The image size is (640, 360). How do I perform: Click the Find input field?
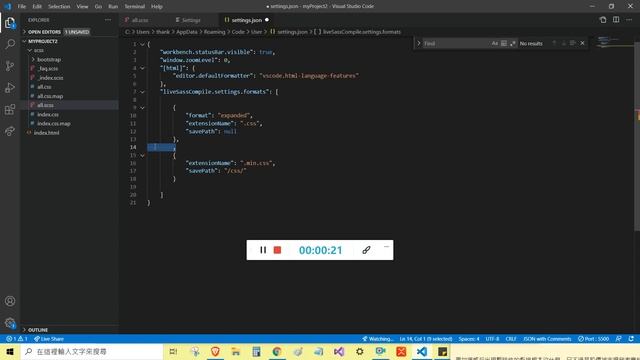click(x=455, y=43)
